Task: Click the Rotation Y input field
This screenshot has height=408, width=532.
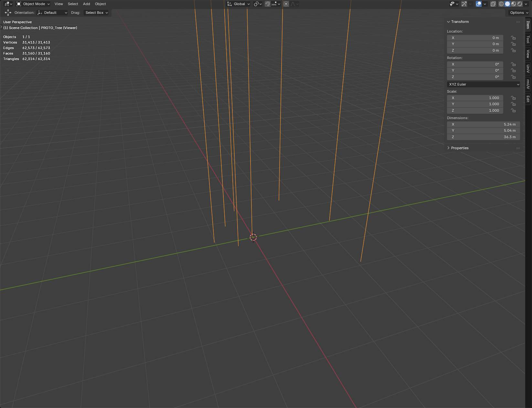Action: point(475,70)
